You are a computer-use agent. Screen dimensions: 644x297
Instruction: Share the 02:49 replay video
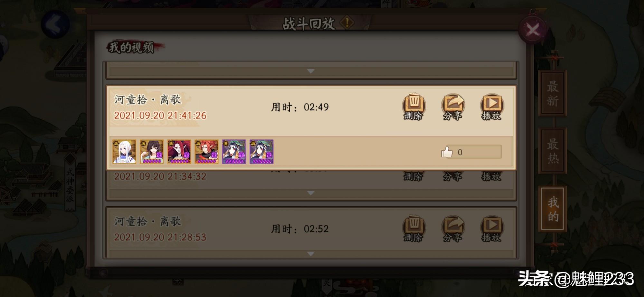(x=452, y=107)
